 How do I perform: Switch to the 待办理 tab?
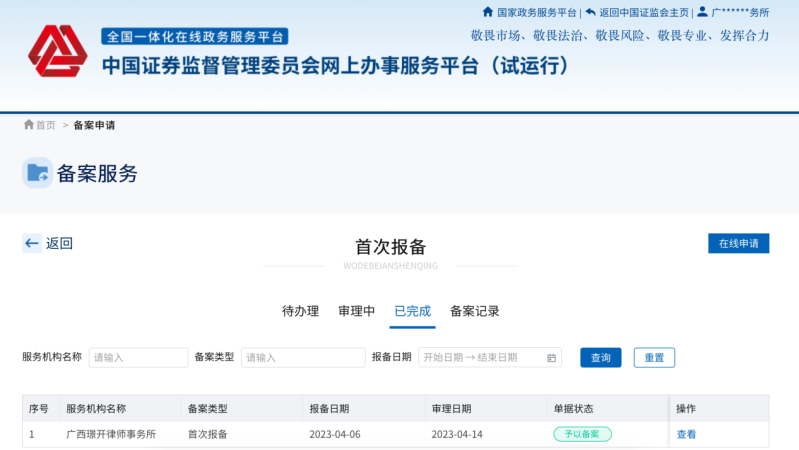coord(300,311)
